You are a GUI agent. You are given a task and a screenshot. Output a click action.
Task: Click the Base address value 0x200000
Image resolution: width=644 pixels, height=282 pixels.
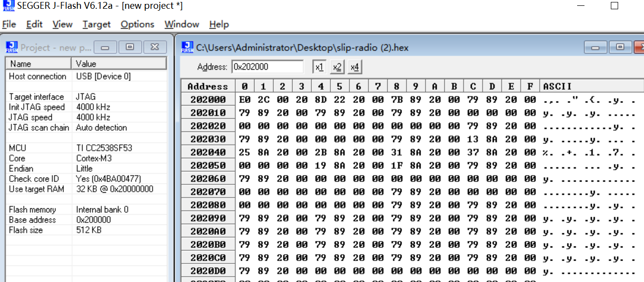(x=94, y=220)
